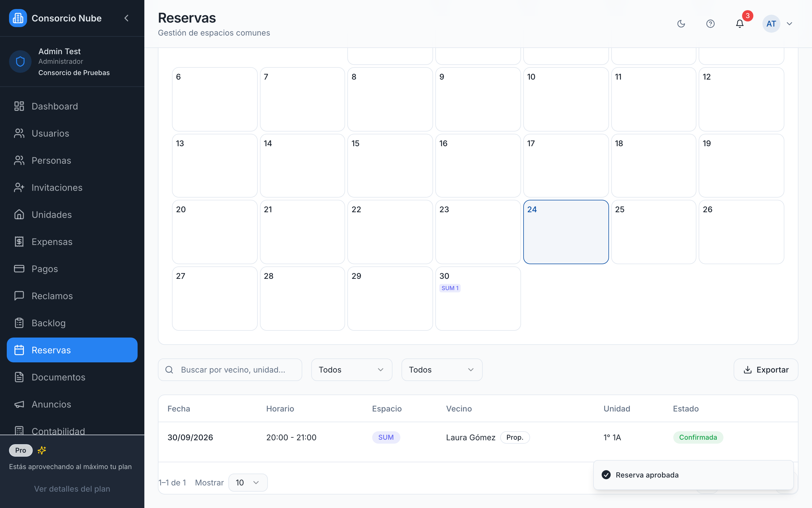Open Ver detalles del plan link
This screenshot has height=508, width=812.
pyautogui.click(x=72, y=489)
